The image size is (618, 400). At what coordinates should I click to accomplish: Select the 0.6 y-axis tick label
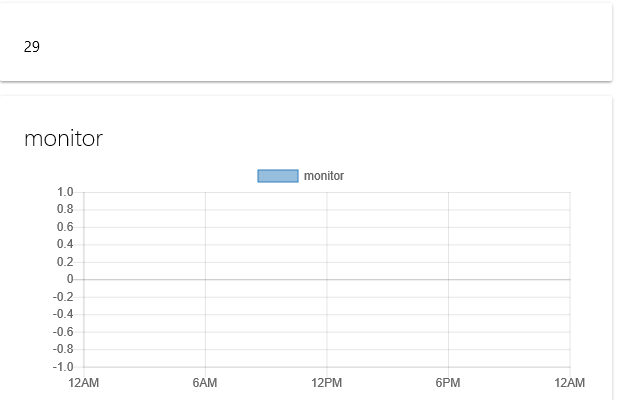tap(65, 227)
